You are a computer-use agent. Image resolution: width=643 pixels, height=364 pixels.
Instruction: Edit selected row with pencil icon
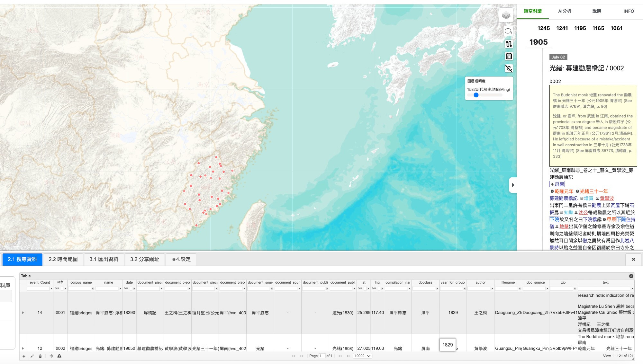click(32, 356)
